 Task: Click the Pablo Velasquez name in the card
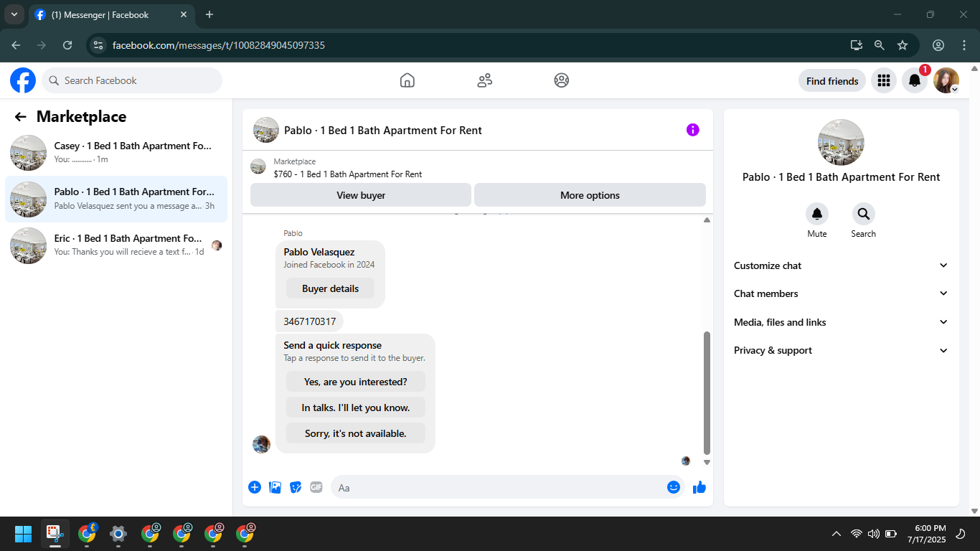click(x=319, y=252)
